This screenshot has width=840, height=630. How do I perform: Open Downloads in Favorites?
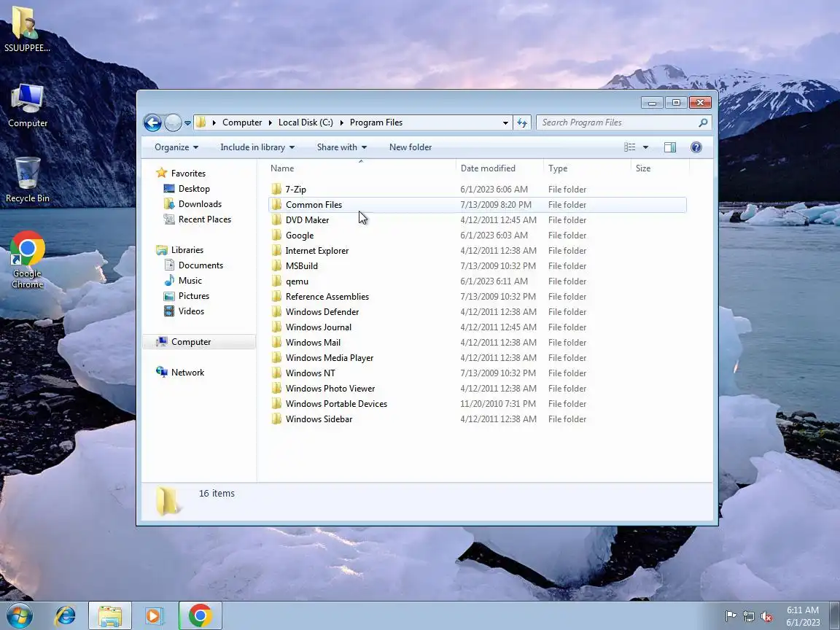pyautogui.click(x=200, y=204)
